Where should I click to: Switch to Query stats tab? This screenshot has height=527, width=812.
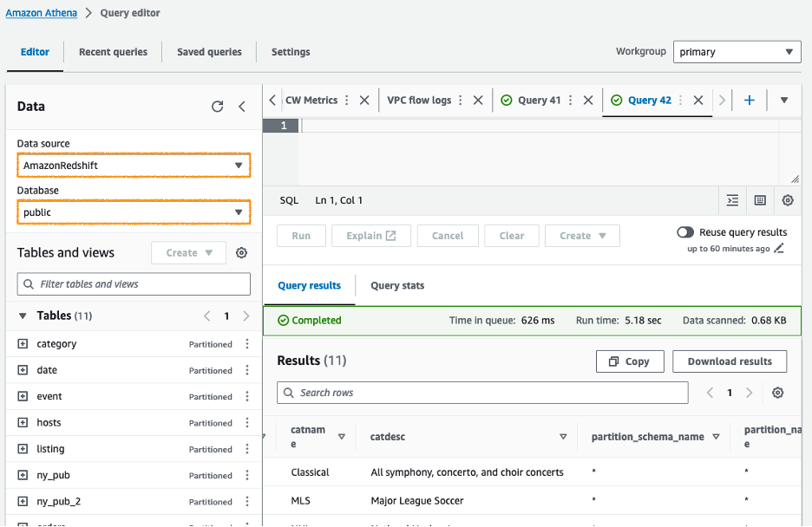point(397,286)
